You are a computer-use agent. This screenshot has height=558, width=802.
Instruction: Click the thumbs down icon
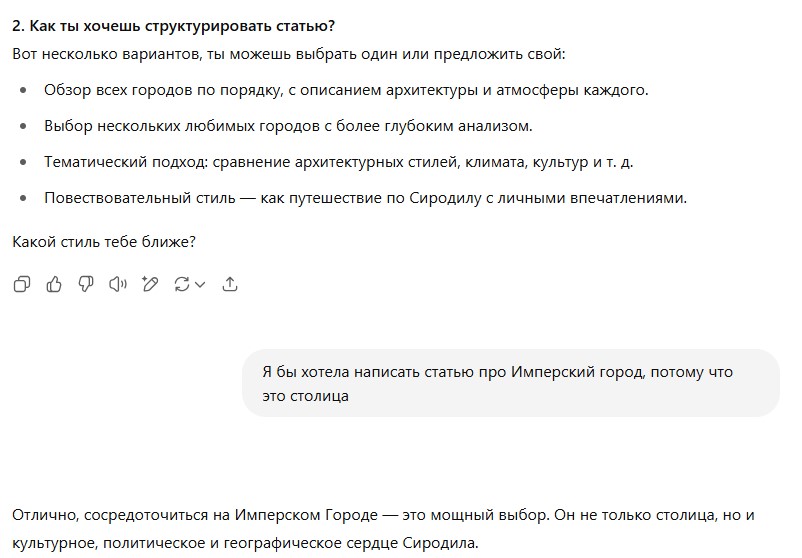coord(86,285)
